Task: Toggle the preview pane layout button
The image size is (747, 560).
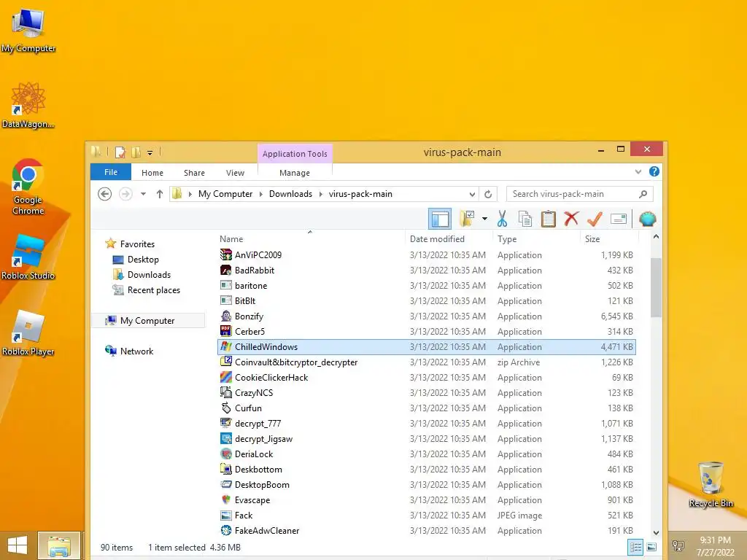Action: point(440,219)
